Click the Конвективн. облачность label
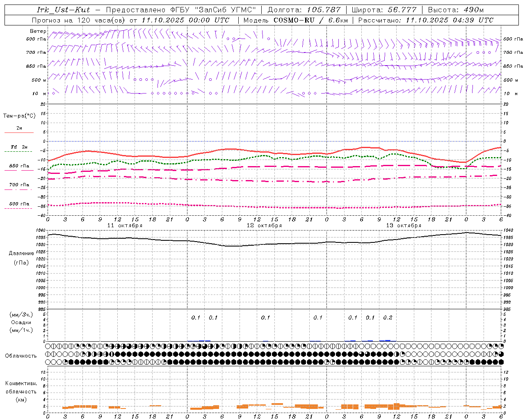The image size is (525, 420). click(21, 388)
